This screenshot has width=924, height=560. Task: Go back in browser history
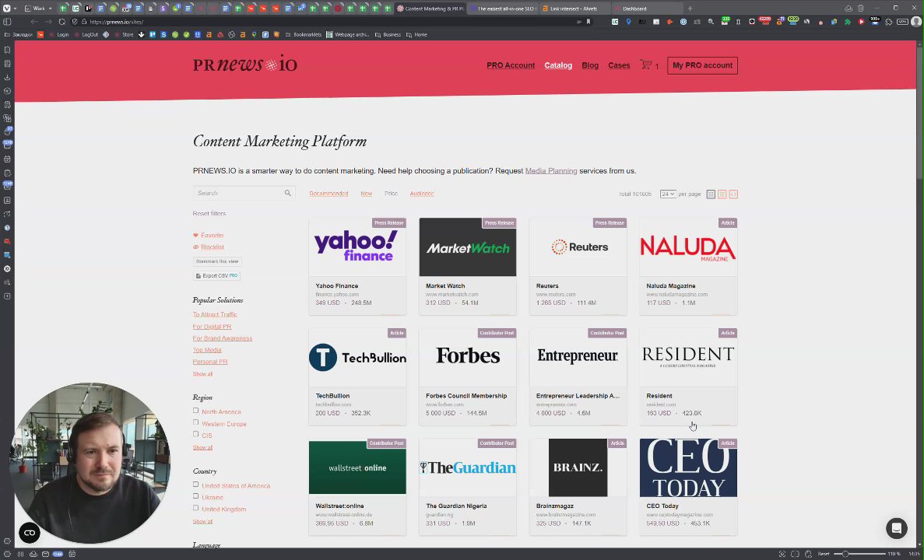[x=34, y=22]
